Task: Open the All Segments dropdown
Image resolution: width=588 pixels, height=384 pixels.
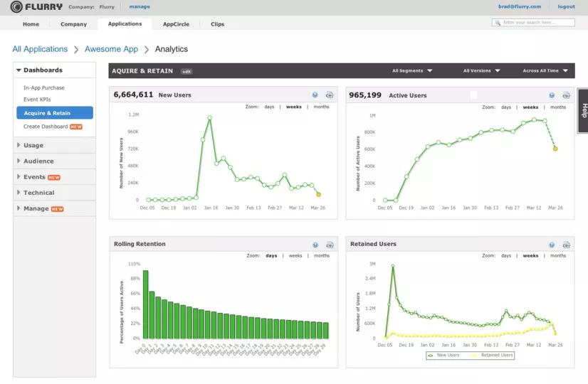Action: (x=412, y=71)
